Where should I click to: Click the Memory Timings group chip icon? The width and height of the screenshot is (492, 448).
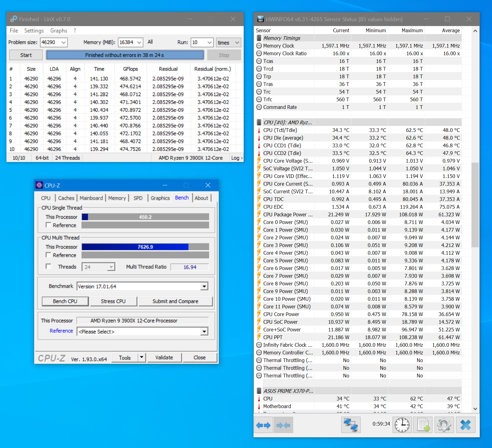coord(259,38)
